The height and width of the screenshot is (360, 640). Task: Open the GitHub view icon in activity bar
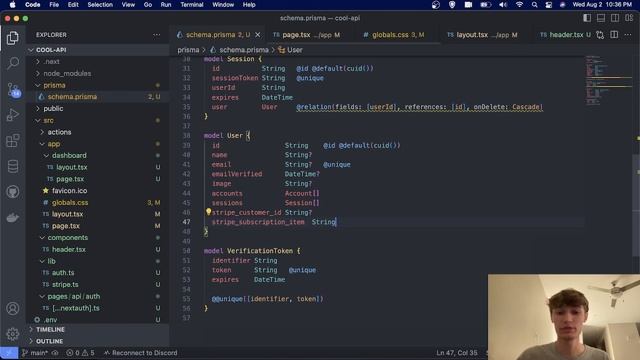point(13,192)
